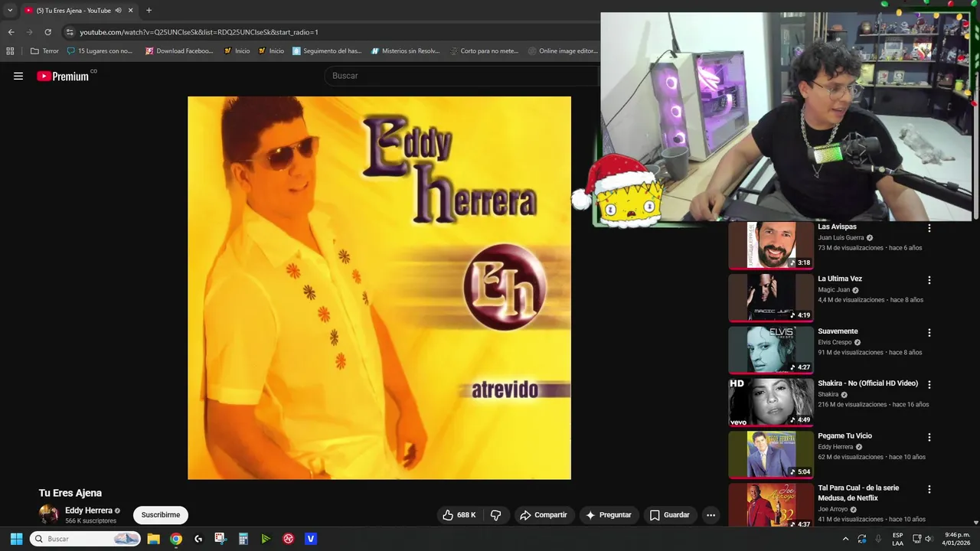Open the sync status tray icon
The image size is (980, 551).
coord(862,539)
